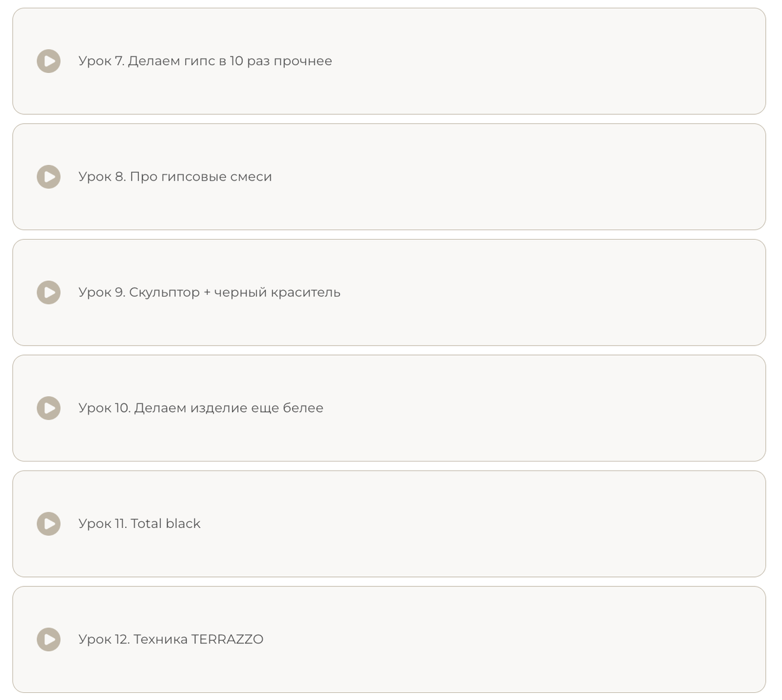Expand the Урок 10 lesson card
The image size is (782, 700).
521,408
